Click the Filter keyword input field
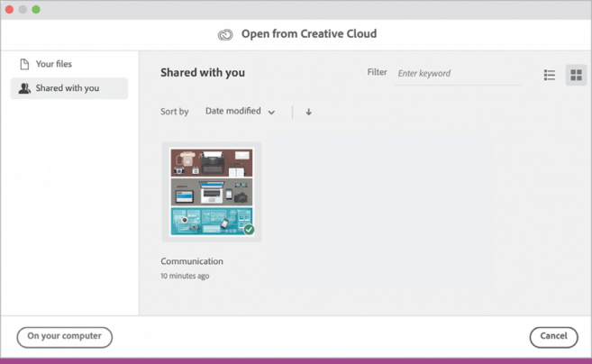592x364 pixels. (458, 74)
